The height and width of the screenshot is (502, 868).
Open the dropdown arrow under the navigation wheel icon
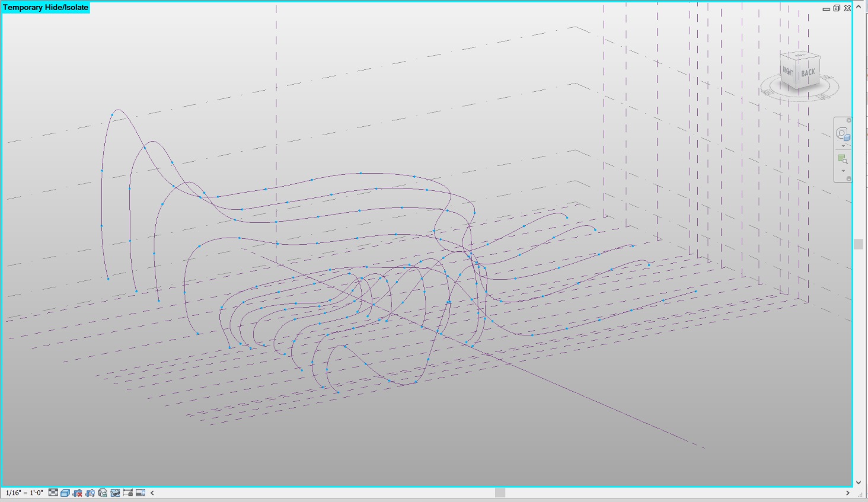click(x=842, y=146)
